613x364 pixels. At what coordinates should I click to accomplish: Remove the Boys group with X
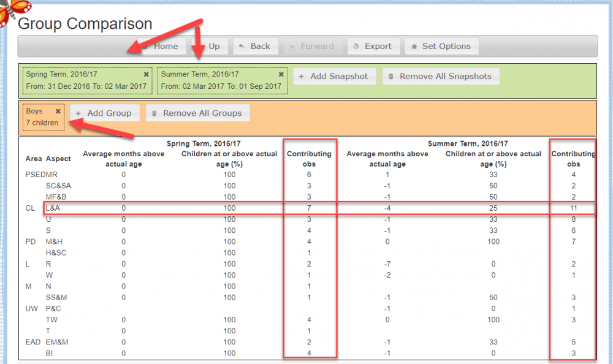58,112
